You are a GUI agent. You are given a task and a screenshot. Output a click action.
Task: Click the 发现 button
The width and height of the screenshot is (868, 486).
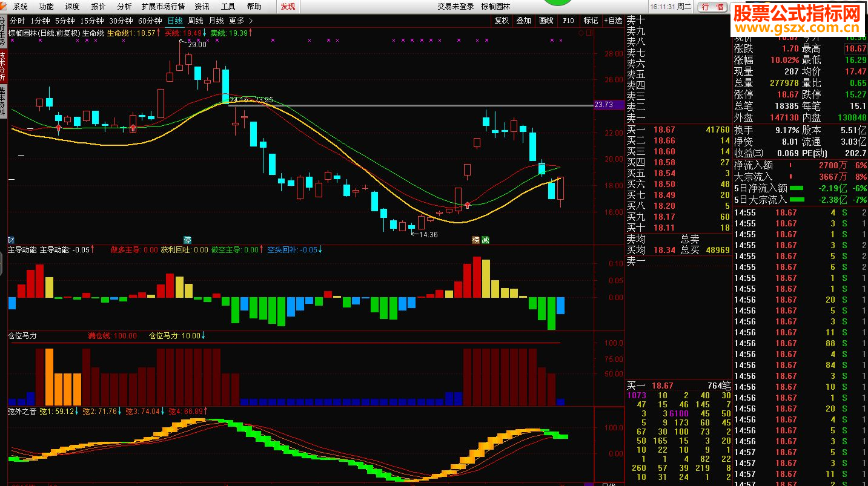click(x=288, y=7)
